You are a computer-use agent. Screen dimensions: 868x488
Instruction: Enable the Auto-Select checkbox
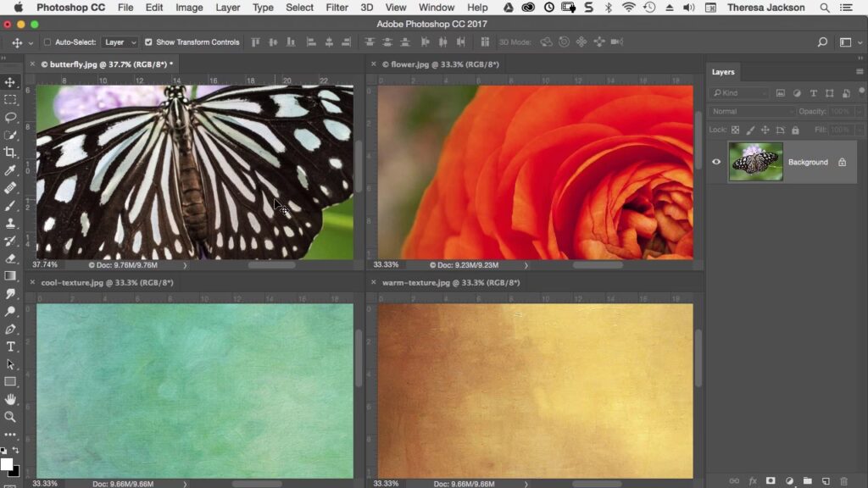47,42
